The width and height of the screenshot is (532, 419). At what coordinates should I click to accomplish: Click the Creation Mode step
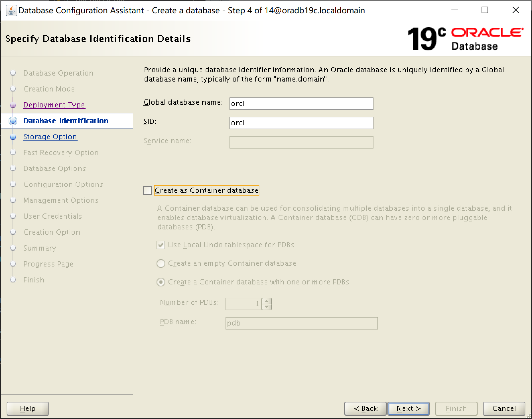(49, 89)
